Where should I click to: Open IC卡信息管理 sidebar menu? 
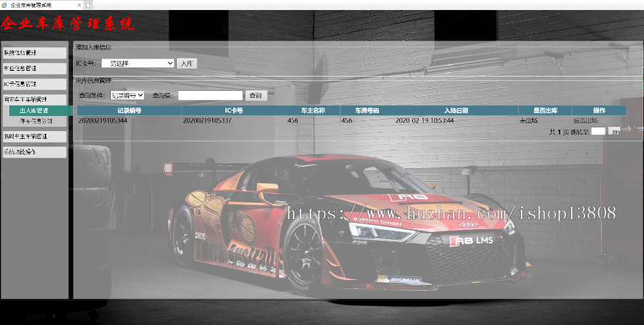point(34,84)
